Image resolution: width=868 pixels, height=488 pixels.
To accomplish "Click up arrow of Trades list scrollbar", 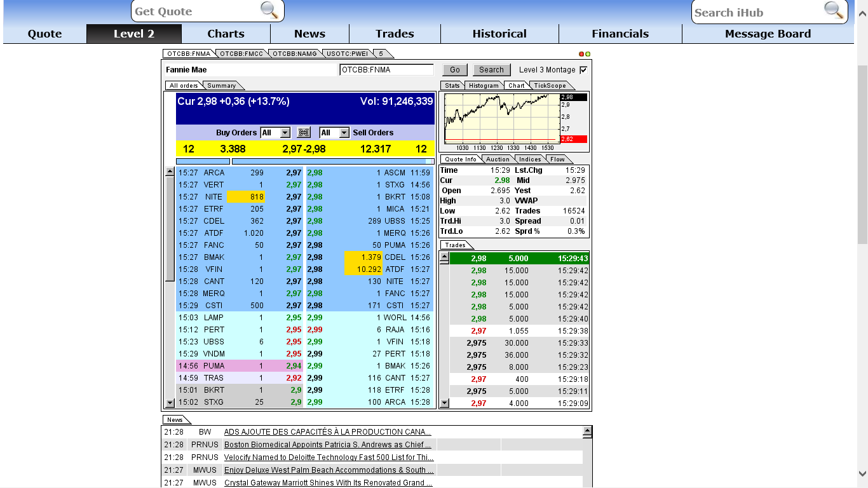I will (x=444, y=257).
